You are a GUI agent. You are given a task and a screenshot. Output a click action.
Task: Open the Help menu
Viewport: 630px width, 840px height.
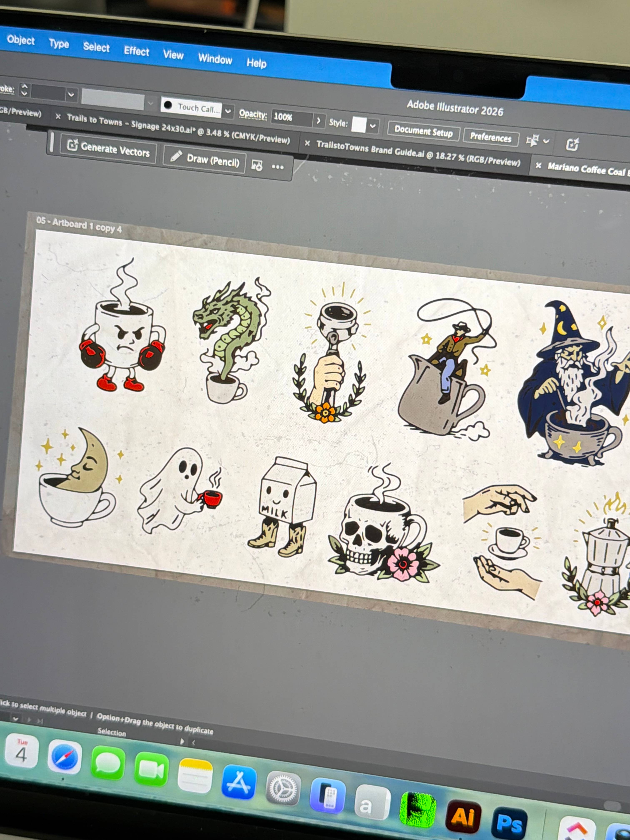[x=256, y=63]
